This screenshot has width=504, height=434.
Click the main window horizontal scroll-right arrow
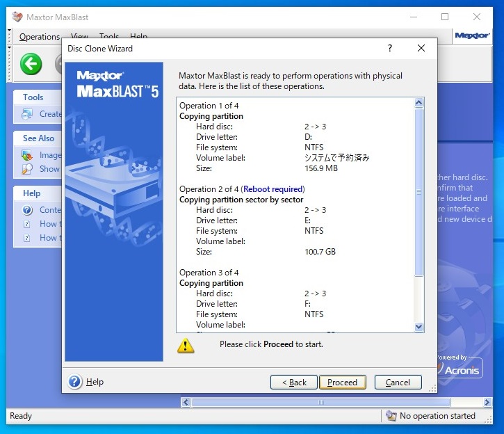487,402
